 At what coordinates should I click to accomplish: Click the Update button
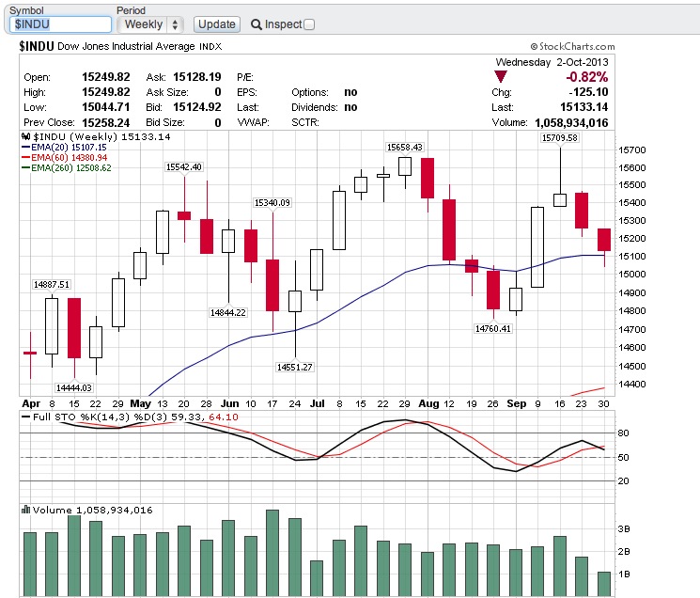click(x=216, y=24)
